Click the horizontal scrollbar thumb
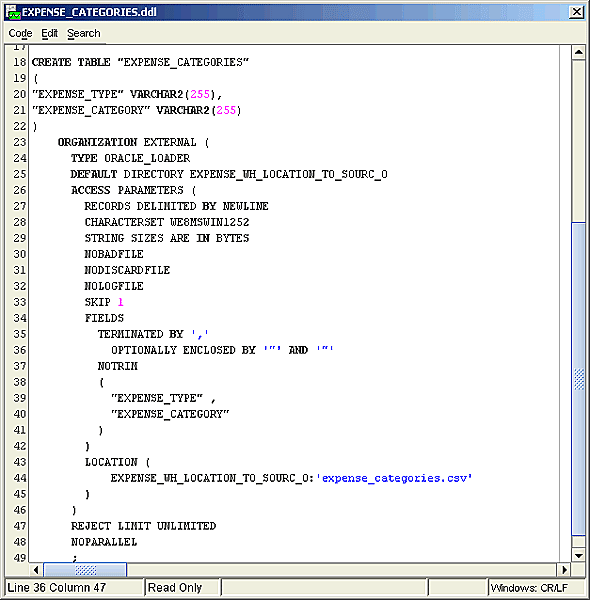Viewport: 590px width, 600px height. point(85,570)
